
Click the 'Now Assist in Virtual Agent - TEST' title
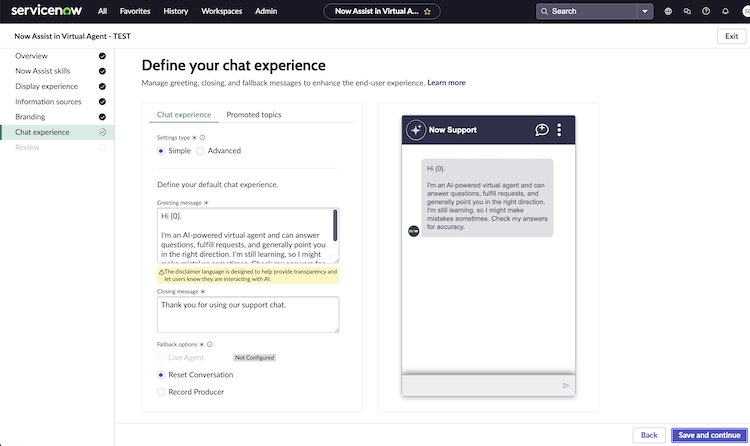pos(72,36)
